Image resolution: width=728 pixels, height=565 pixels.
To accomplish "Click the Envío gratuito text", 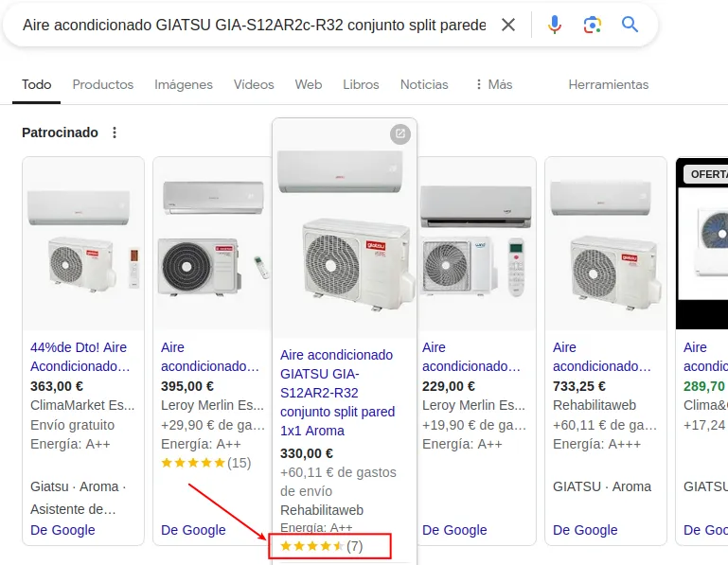I will [x=73, y=425].
